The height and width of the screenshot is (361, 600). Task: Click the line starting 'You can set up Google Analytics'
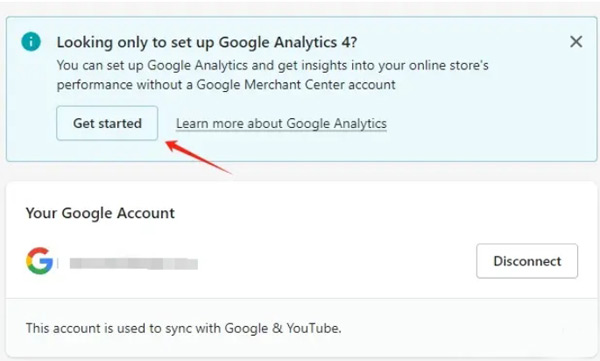click(x=272, y=65)
